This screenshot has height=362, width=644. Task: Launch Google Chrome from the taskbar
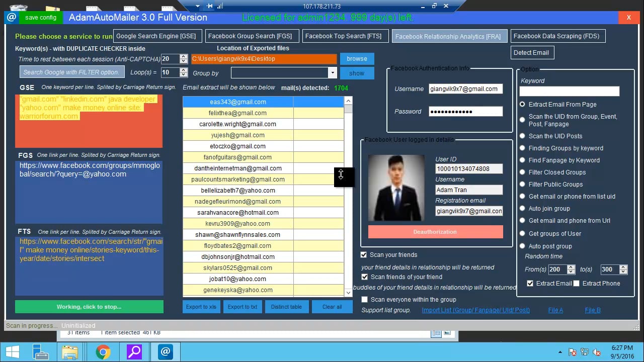(103, 351)
